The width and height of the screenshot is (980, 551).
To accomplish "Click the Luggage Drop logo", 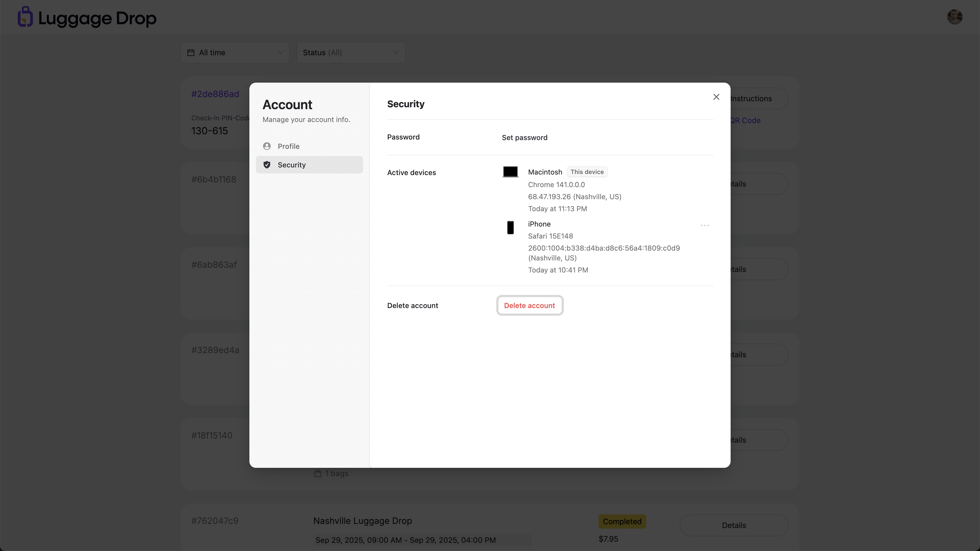I will (x=87, y=18).
